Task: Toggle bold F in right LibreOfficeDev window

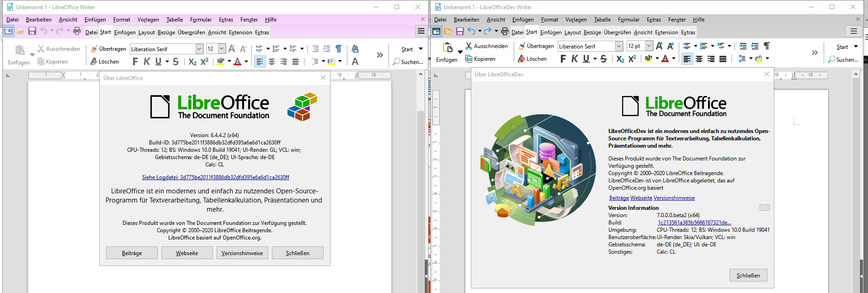Action: tap(563, 59)
